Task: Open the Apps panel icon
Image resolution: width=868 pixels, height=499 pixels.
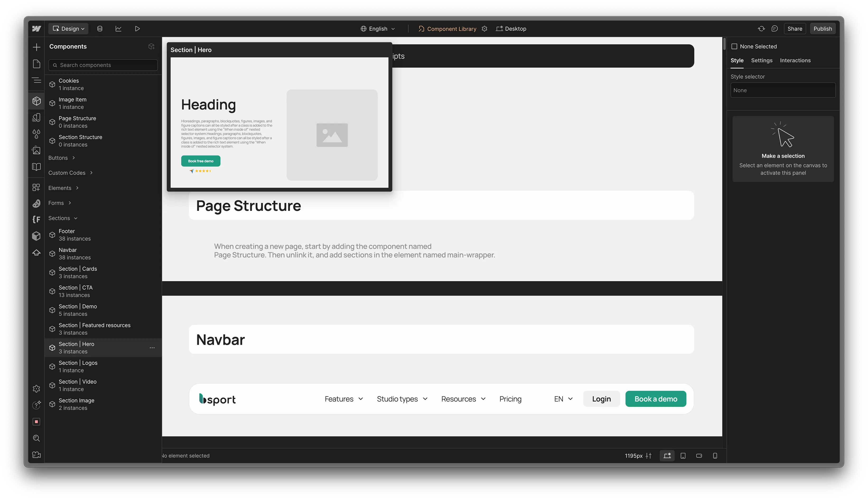Action: coord(36,187)
